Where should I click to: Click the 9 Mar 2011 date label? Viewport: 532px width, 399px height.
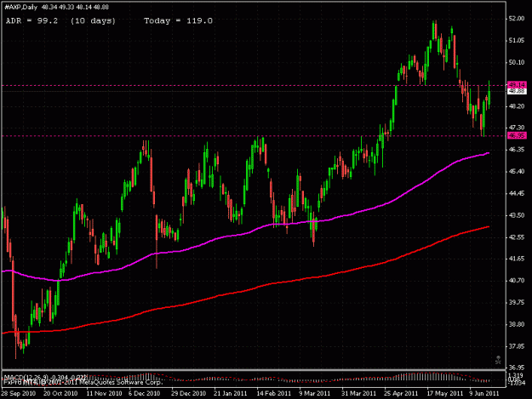tap(314, 394)
